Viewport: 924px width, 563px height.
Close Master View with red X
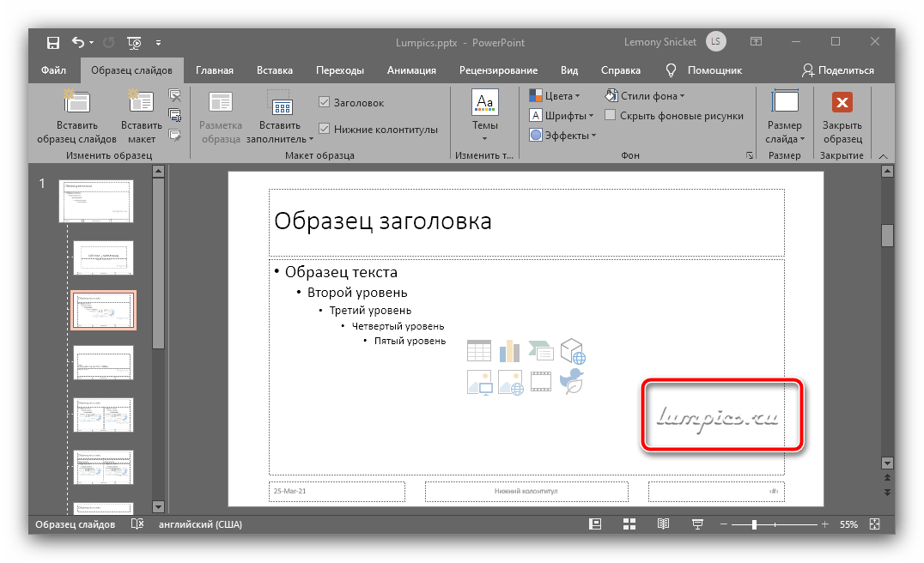click(842, 103)
